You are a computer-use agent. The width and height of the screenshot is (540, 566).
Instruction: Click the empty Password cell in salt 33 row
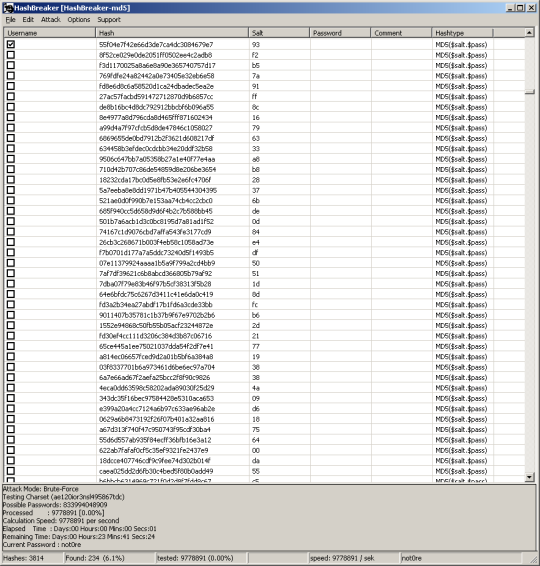pos(340,149)
